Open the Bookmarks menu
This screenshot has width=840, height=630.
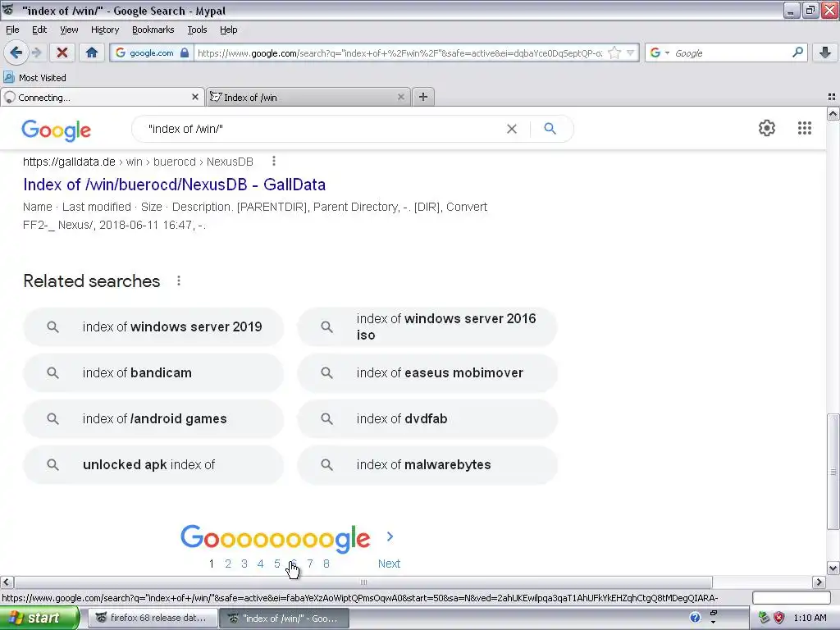point(153,30)
